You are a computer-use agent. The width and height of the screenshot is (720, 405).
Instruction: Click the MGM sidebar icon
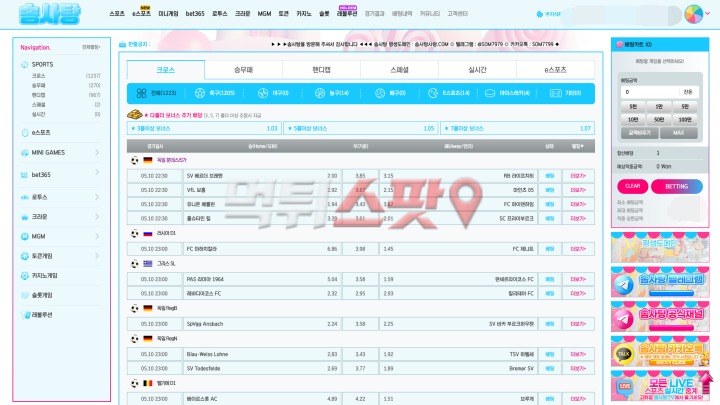25,236
